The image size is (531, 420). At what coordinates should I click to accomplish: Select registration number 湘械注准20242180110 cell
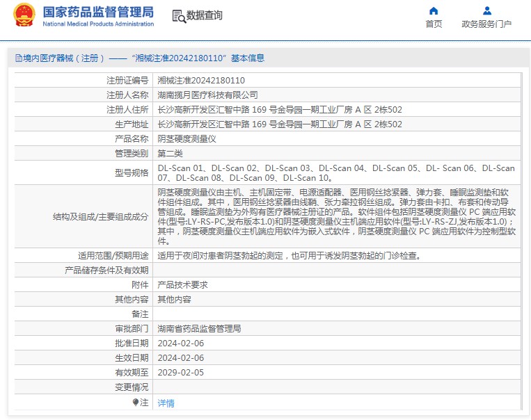click(x=201, y=81)
